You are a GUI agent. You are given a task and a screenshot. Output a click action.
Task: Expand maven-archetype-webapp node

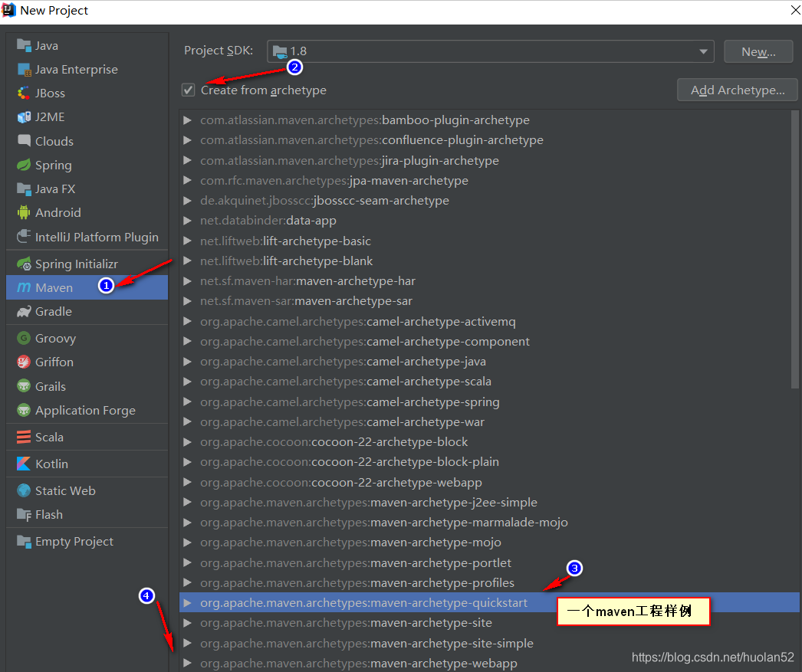pos(188,664)
